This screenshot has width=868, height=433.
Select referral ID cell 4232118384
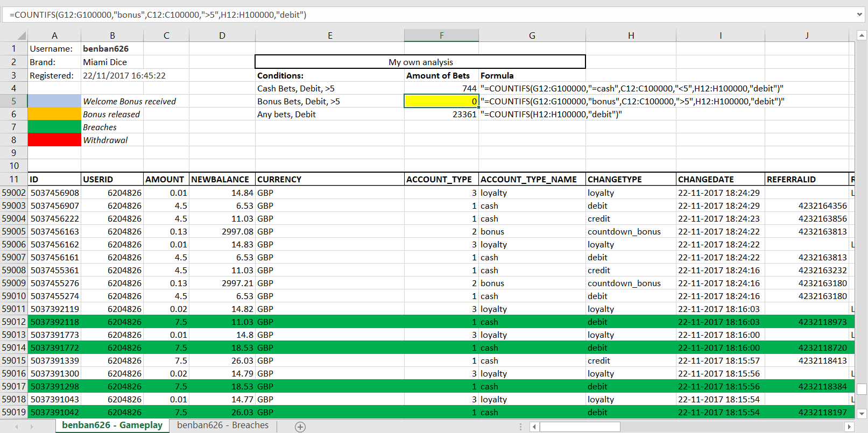(x=807, y=386)
